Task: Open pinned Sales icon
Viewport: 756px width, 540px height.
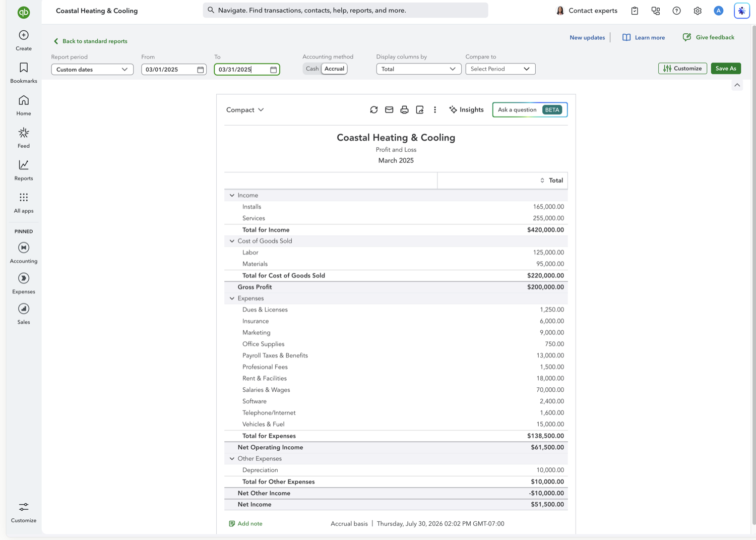Action: click(24, 309)
